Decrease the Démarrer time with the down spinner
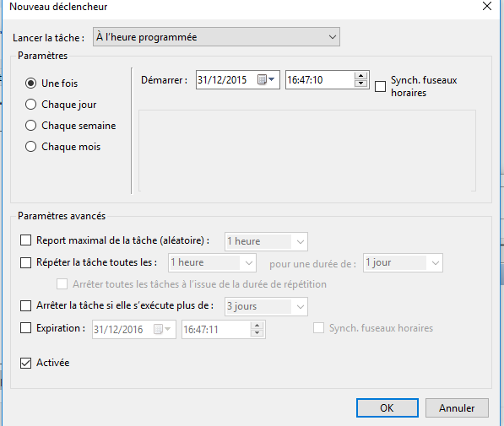504x426 pixels. [360, 84]
